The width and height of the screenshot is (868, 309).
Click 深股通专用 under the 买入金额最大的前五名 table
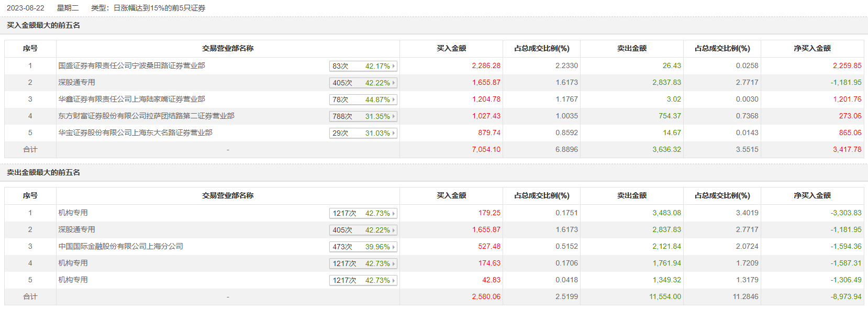coord(76,82)
